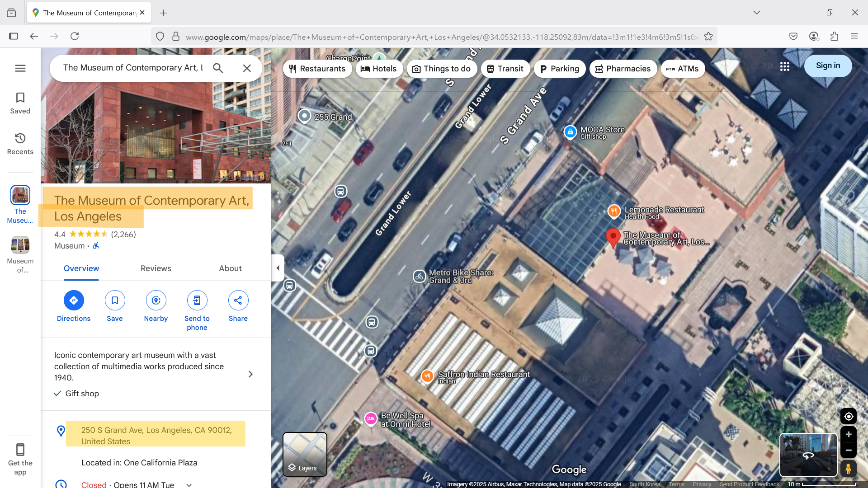Expand opening hours dropdown arrow

coord(189,485)
